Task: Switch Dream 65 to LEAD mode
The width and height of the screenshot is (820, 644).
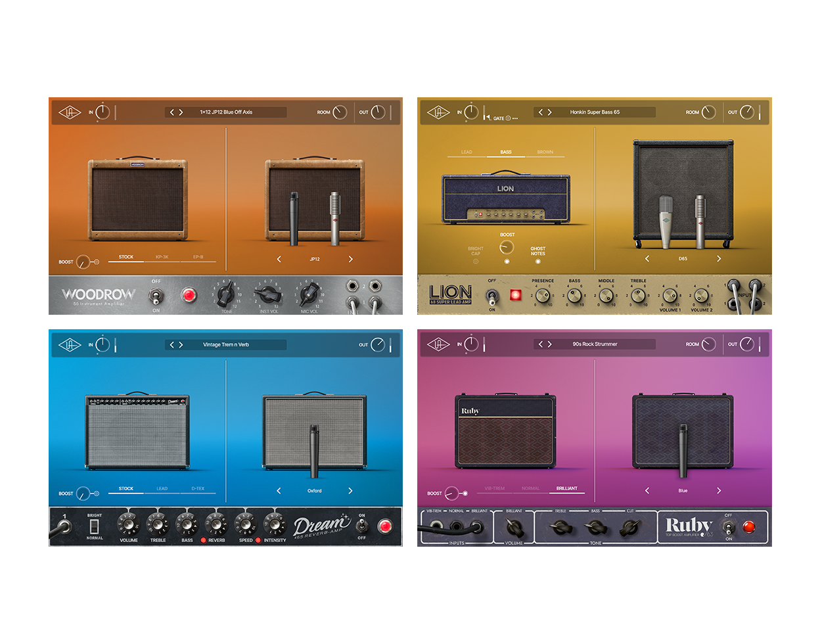Action: [162, 489]
